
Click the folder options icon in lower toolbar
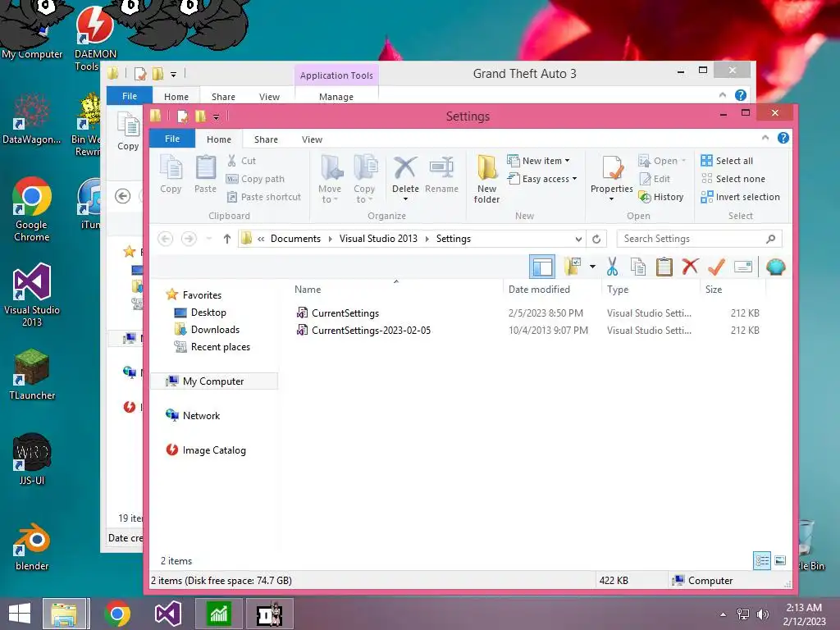[573, 267]
